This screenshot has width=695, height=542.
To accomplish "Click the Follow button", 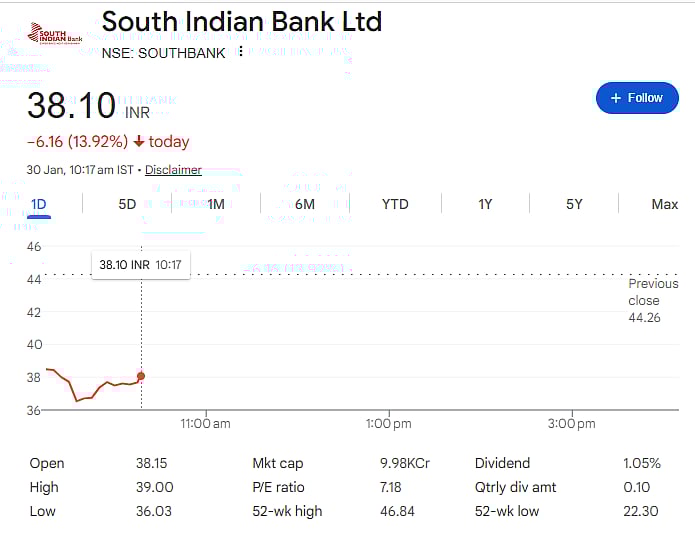I will [x=637, y=98].
